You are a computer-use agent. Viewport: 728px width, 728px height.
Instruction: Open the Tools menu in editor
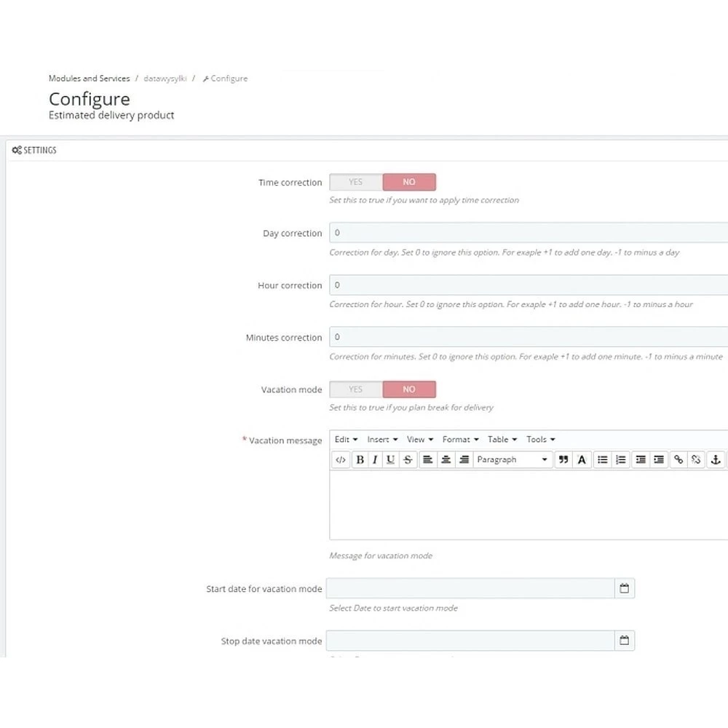(x=540, y=439)
